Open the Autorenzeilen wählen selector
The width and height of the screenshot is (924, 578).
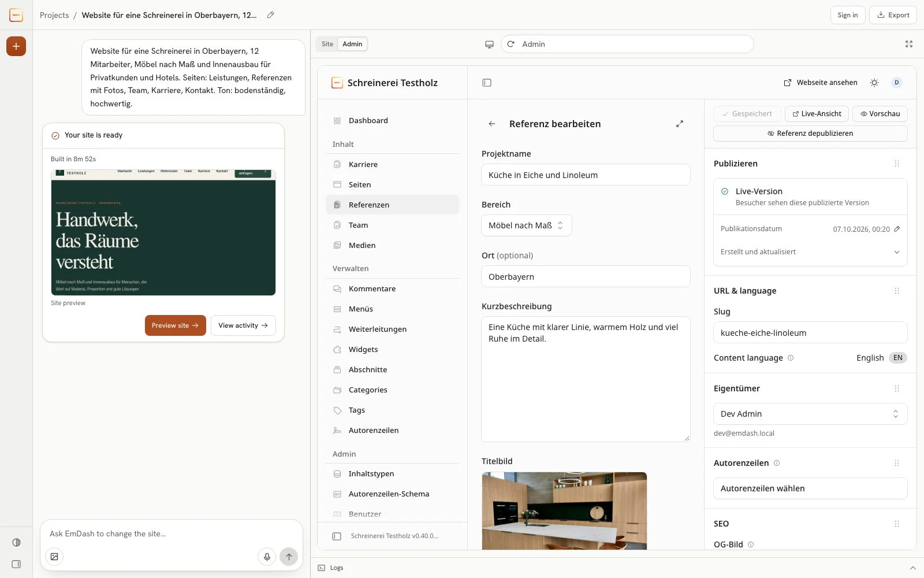point(810,488)
